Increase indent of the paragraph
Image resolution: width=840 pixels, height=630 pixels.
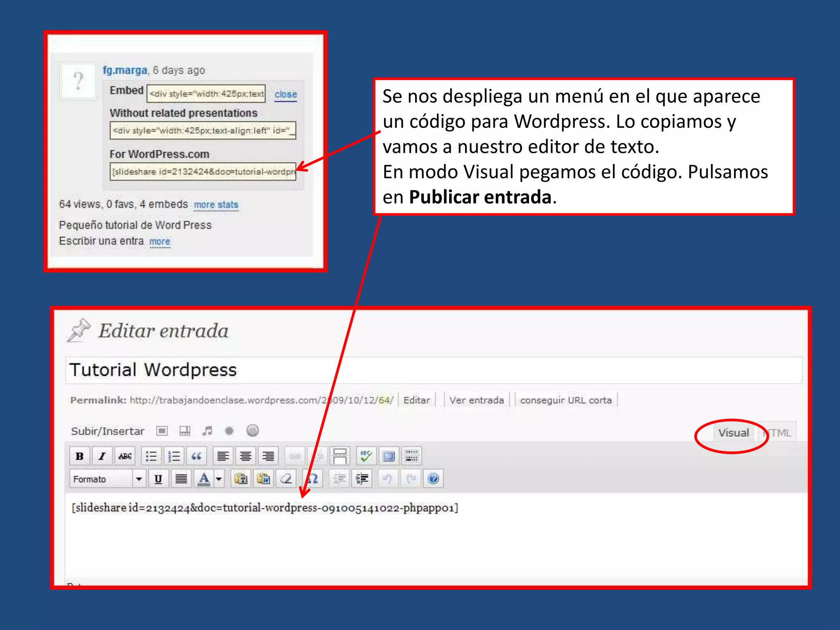point(362,479)
